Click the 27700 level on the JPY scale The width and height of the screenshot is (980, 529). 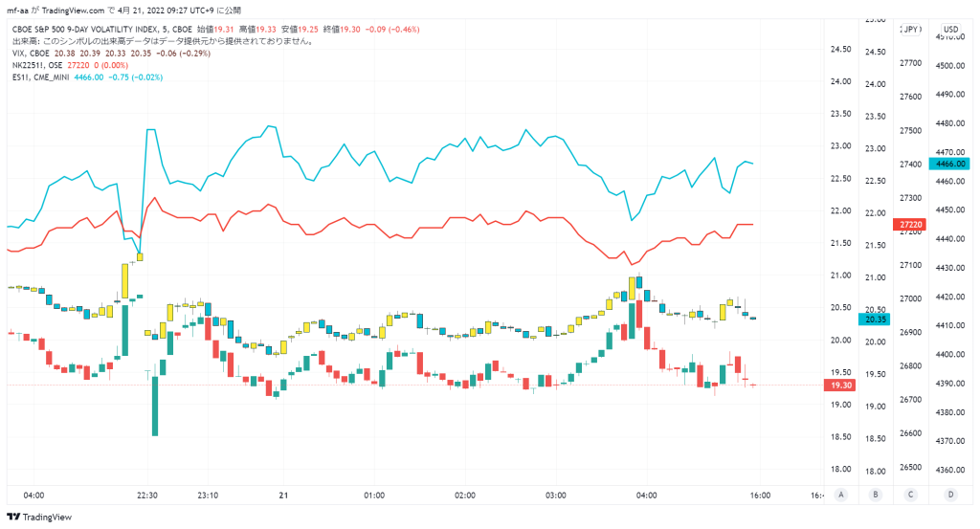point(911,63)
